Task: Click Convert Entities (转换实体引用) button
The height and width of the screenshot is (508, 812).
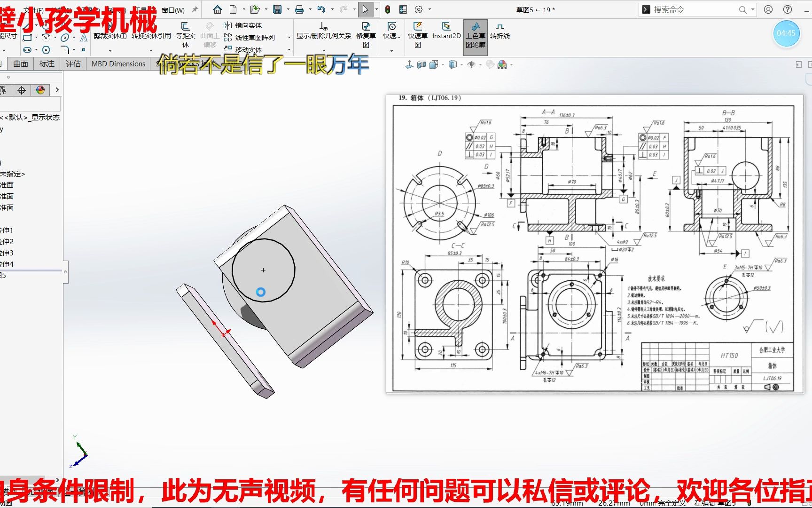Action: 151,35
